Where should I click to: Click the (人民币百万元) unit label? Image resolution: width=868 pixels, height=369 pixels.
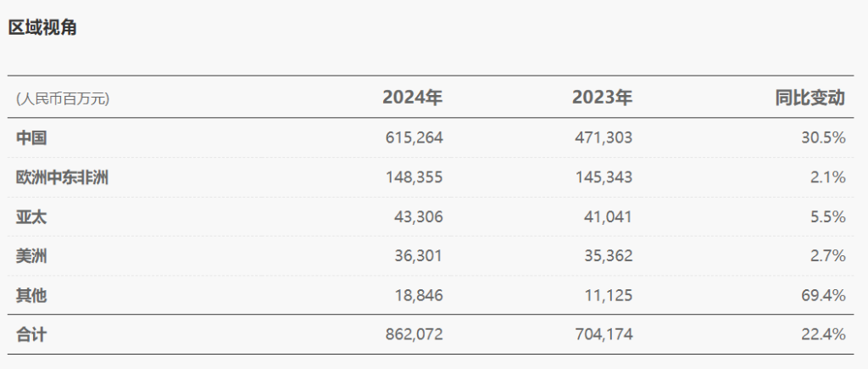[63, 98]
